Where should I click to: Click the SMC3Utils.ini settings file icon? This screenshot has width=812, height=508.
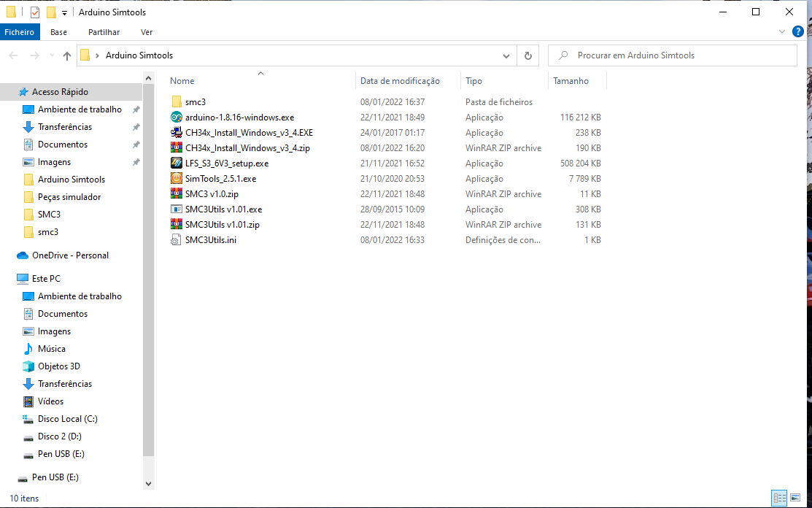pyautogui.click(x=177, y=239)
